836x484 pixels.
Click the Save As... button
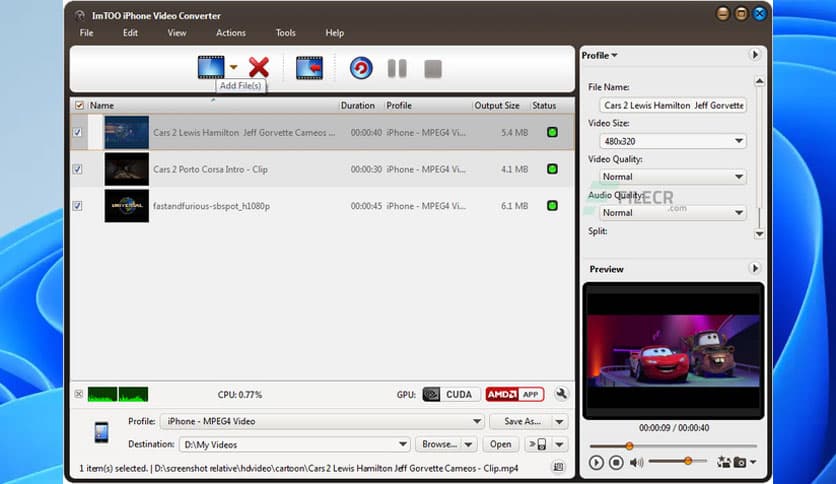click(521, 421)
